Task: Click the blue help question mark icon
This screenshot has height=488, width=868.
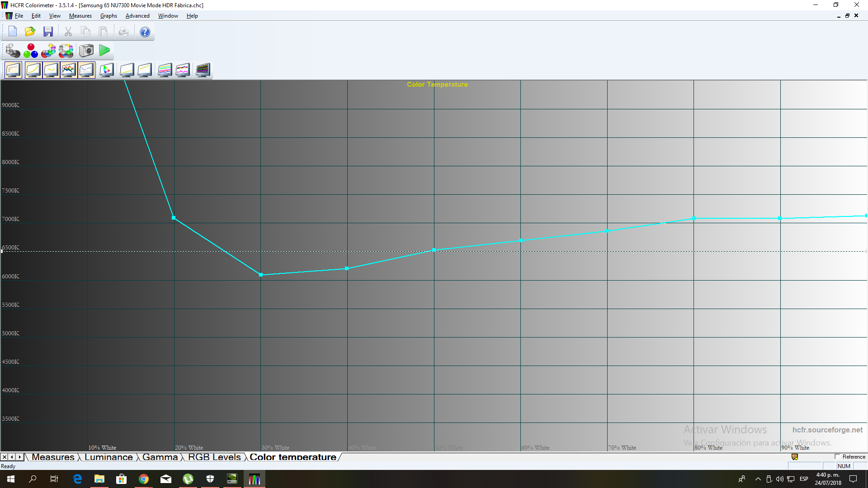Action: click(145, 32)
